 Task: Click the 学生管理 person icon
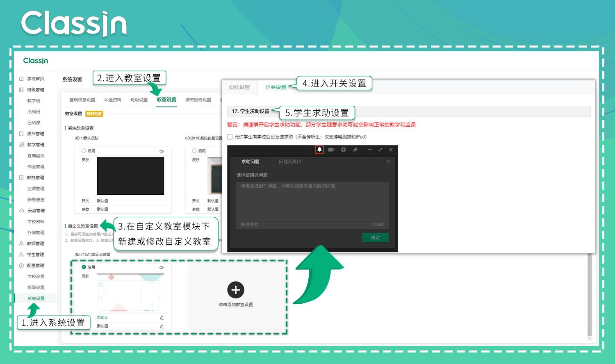click(x=21, y=255)
